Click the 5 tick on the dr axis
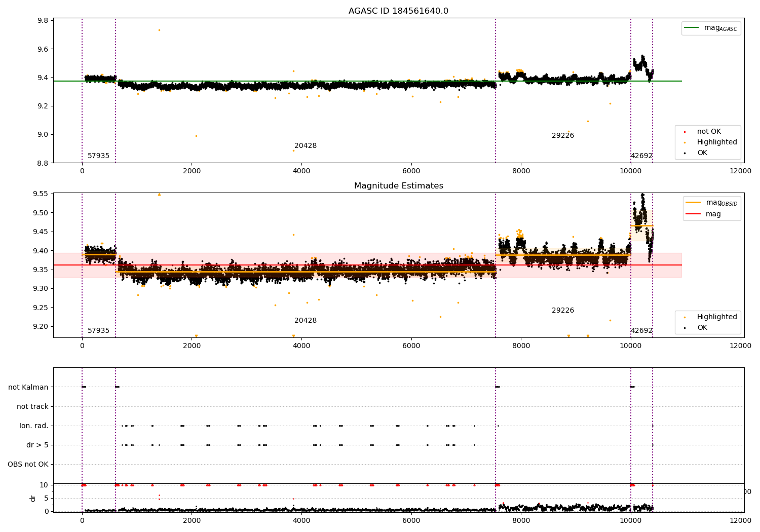This screenshot has width=760, height=532. pos(46,499)
